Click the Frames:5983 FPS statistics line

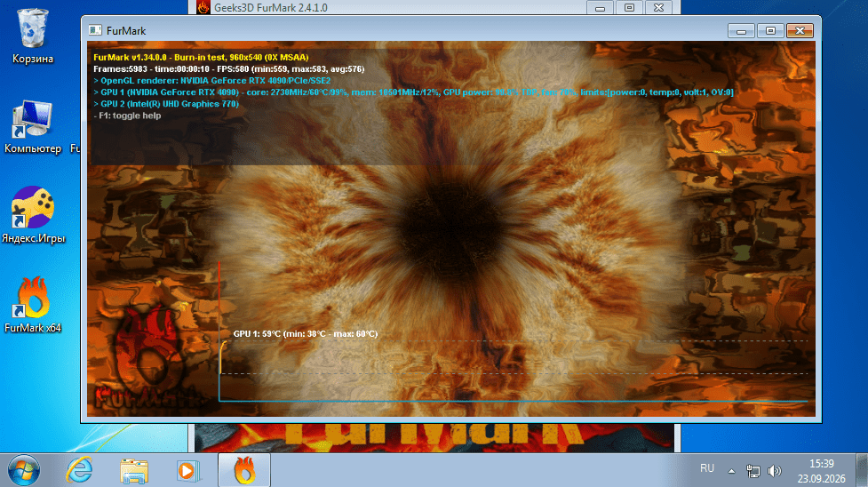click(x=228, y=68)
